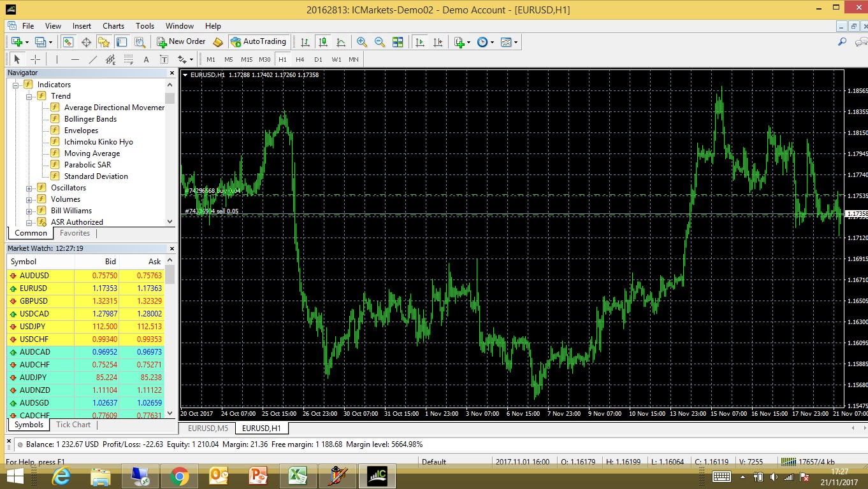Select the Fibonacci retracement tool
Image resolution: width=868 pixels, height=489 pixels.
[x=128, y=59]
